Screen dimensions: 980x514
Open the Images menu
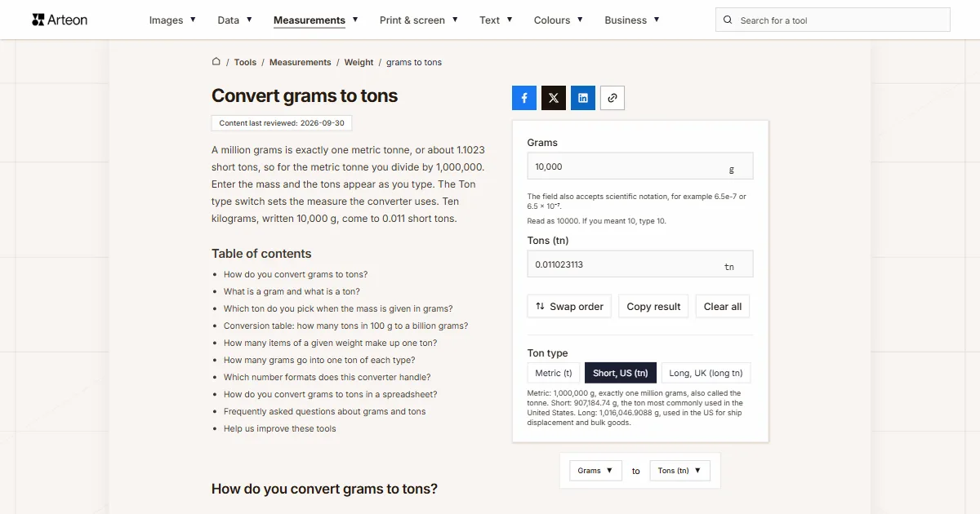172,20
